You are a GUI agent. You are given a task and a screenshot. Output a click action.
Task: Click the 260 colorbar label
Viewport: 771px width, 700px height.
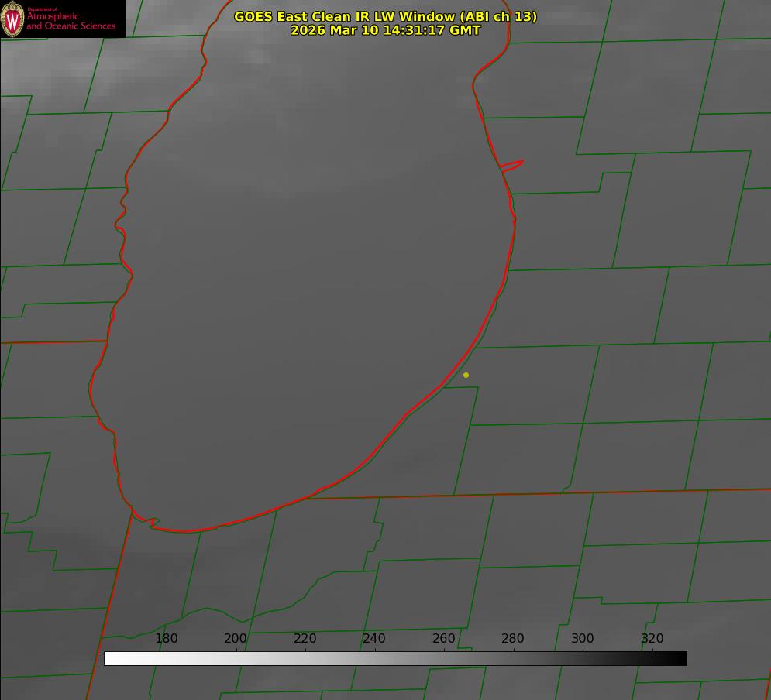point(444,638)
